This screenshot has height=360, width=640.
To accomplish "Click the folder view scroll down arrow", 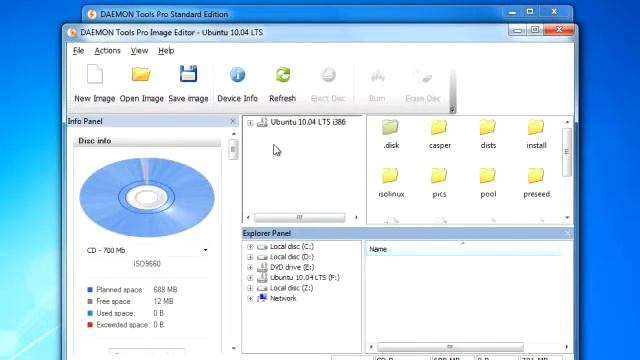I will click(x=567, y=218).
